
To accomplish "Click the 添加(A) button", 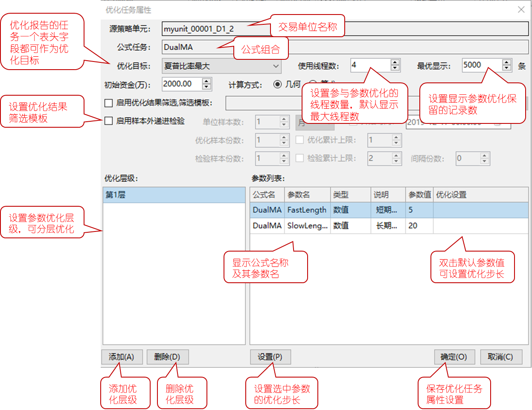I will (x=122, y=357).
